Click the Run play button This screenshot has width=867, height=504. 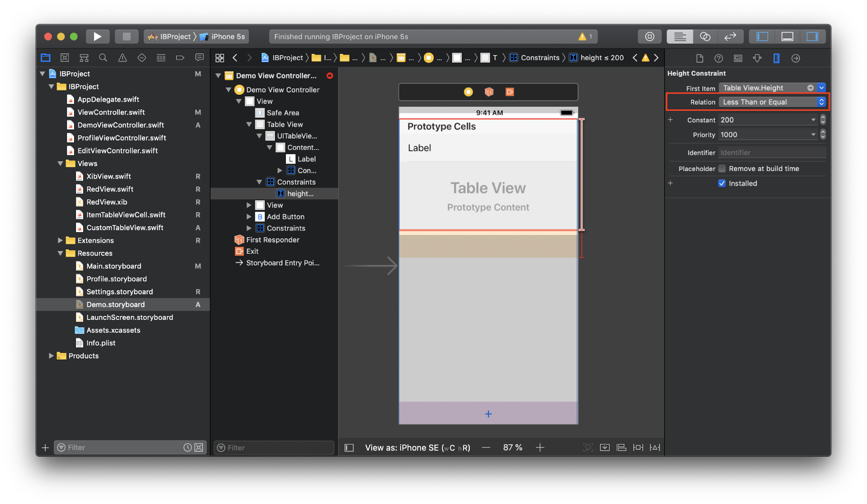pos(97,36)
